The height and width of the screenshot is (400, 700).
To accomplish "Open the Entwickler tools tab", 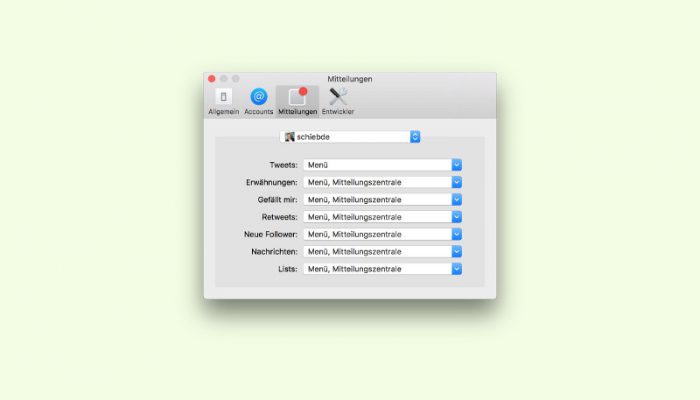I will pos(338,101).
